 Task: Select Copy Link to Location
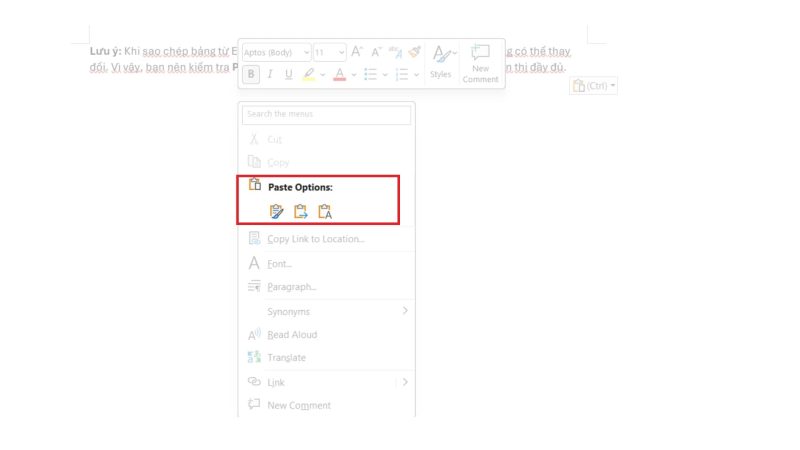(327, 239)
